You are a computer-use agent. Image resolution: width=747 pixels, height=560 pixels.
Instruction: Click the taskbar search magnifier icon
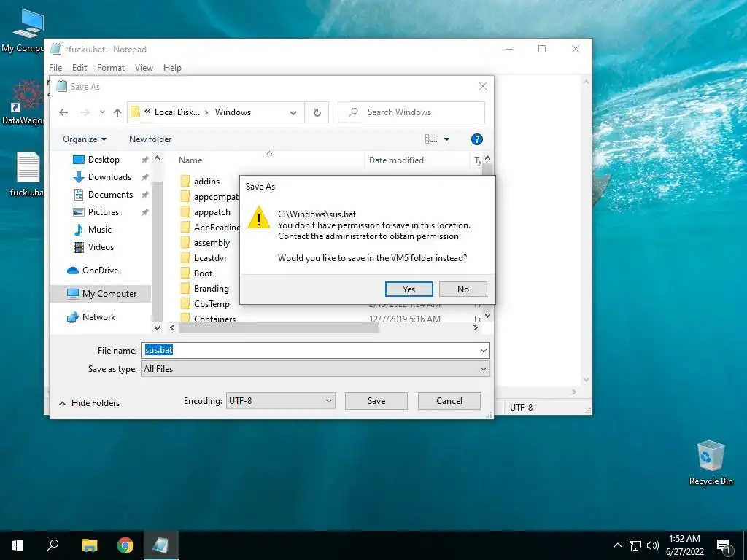point(53,545)
